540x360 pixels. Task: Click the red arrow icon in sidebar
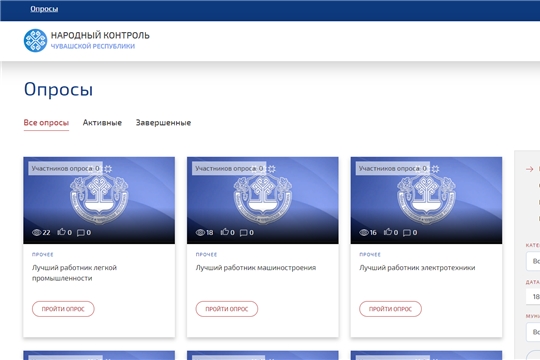pyautogui.click(x=530, y=169)
